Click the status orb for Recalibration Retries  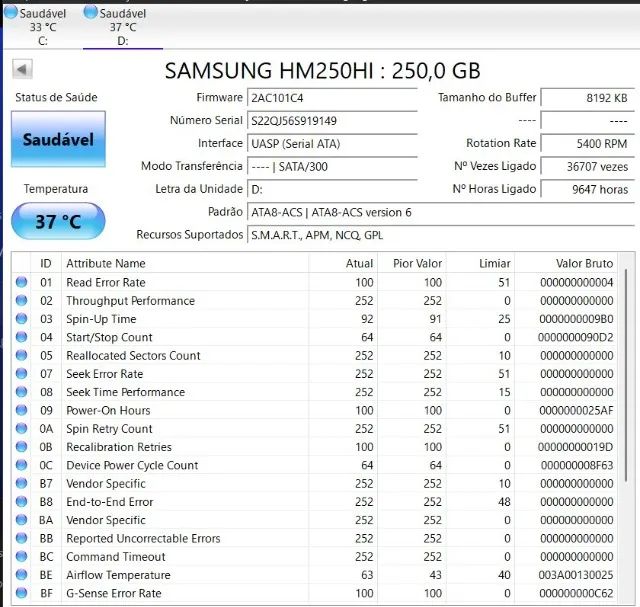pos(21,447)
